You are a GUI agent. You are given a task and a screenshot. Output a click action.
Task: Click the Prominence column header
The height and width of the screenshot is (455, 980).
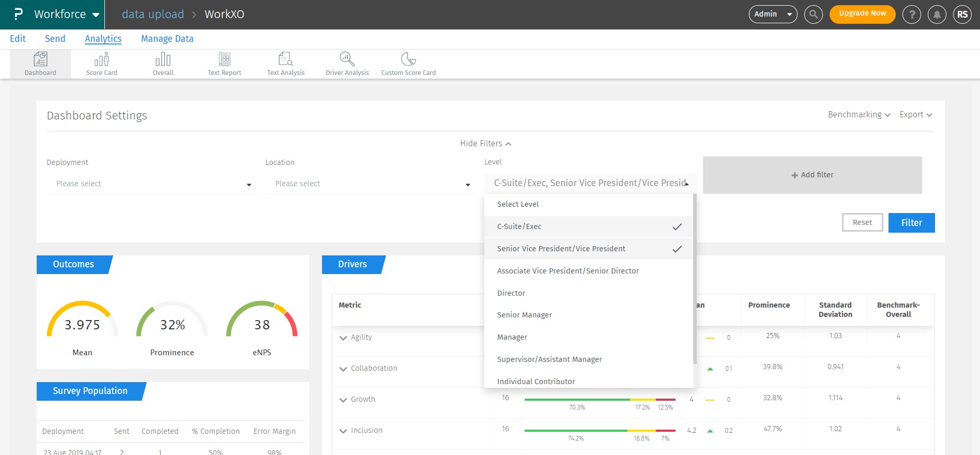(769, 305)
